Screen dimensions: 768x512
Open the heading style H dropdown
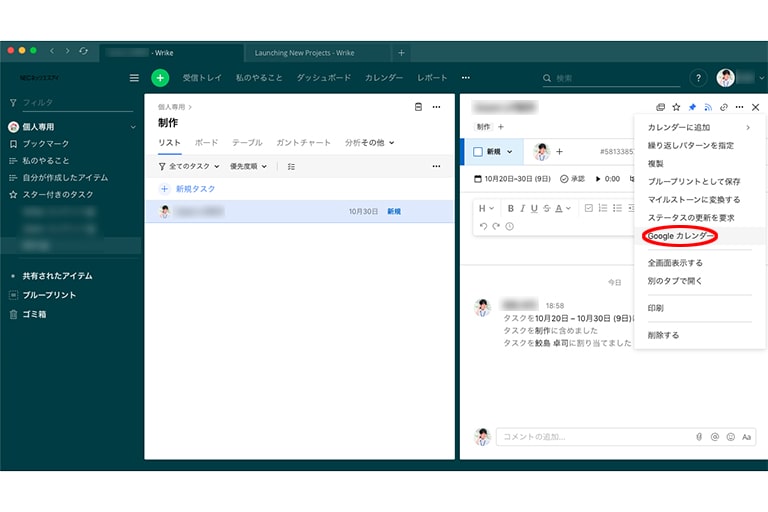(x=486, y=209)
